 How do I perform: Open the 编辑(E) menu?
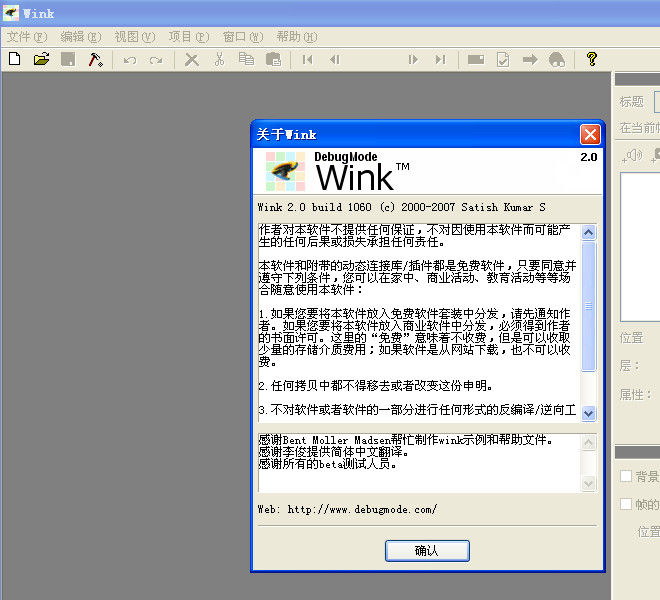point(81,37)
